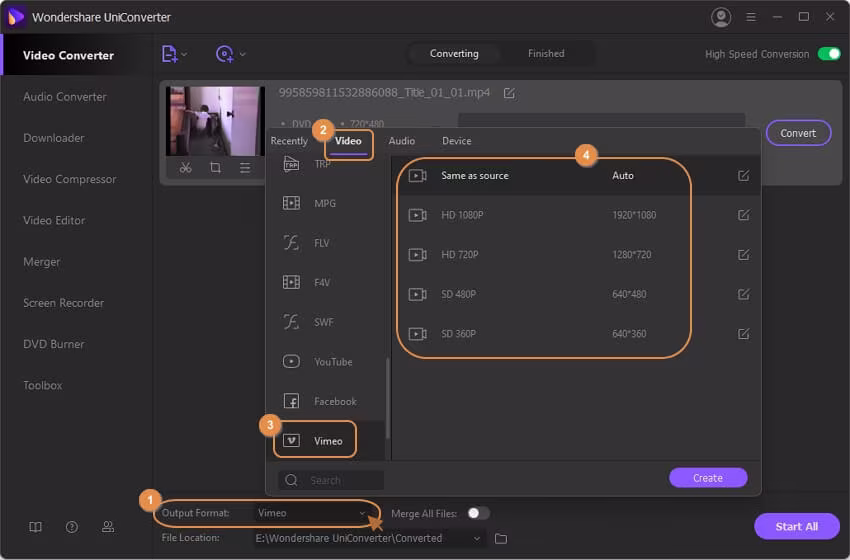Click the Convert button

pyautogui.click(x=798, y=133)
